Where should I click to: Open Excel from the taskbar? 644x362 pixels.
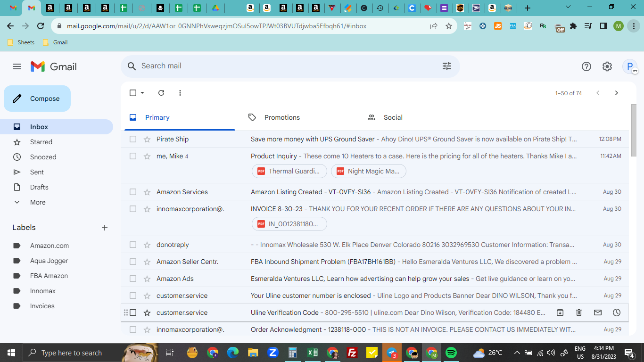click(313, 353)
